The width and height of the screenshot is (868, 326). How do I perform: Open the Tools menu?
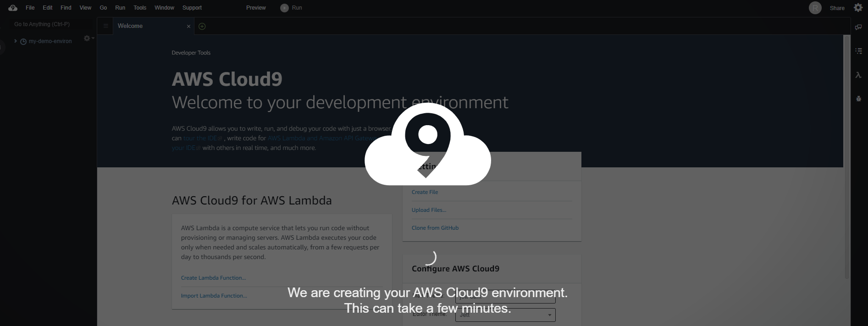pyautogui.click(x=140, y=8)
